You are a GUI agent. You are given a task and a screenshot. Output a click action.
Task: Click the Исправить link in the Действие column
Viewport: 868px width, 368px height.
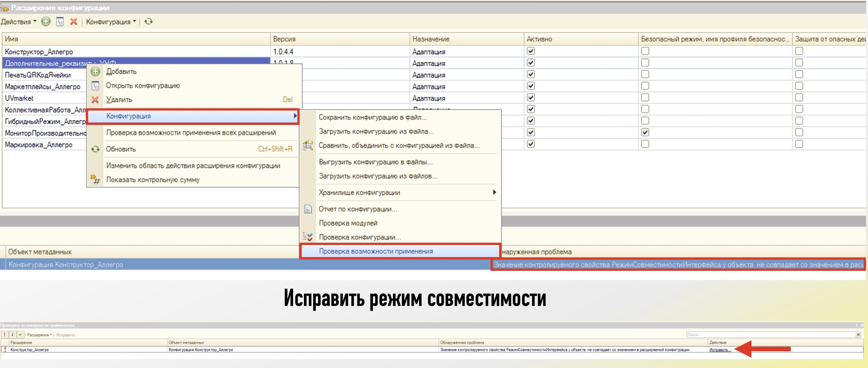coord(720,350)
